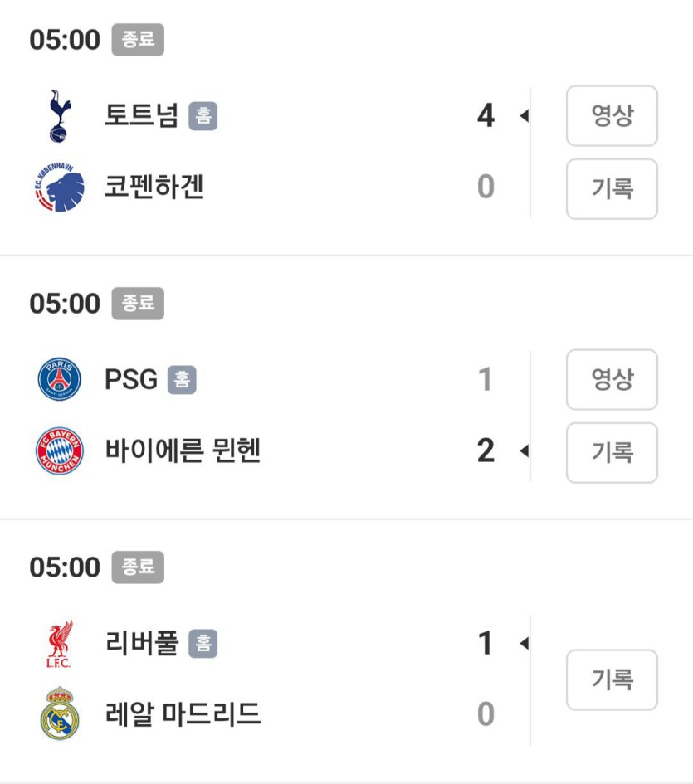
Task: Open 영상 for Tottenham vs Copenhagen
Action: point(612,116)
